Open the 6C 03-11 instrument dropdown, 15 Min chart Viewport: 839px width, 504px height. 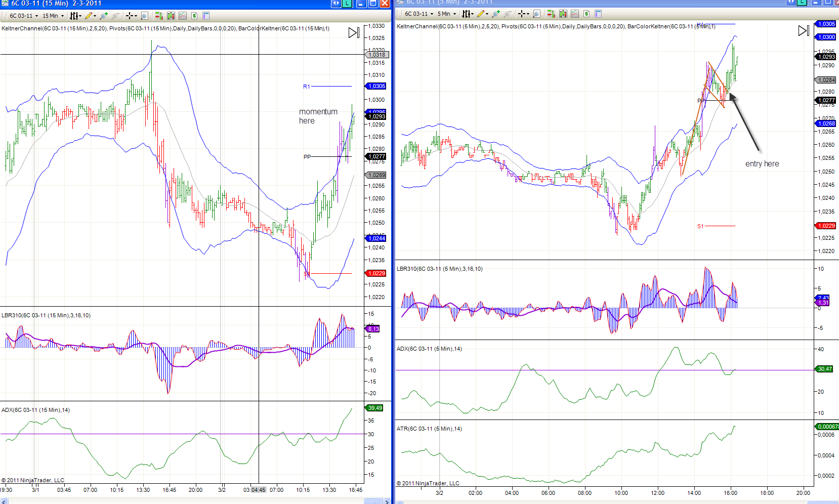24,16
